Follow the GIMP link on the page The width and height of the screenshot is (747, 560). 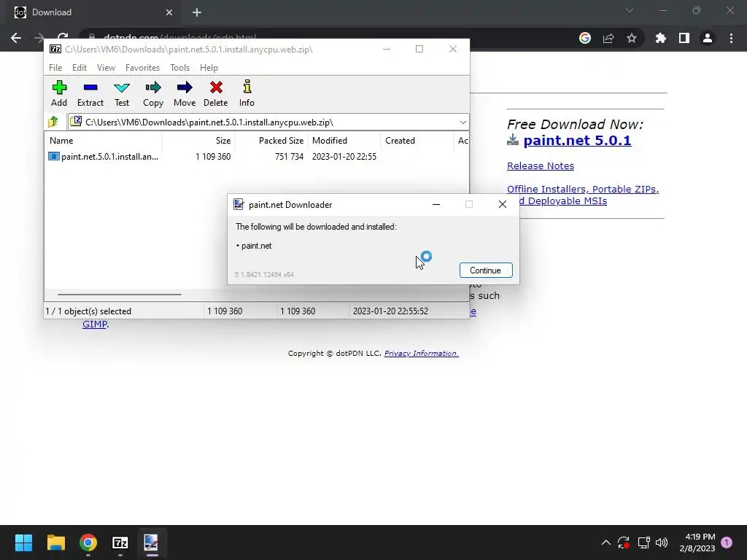95,324
